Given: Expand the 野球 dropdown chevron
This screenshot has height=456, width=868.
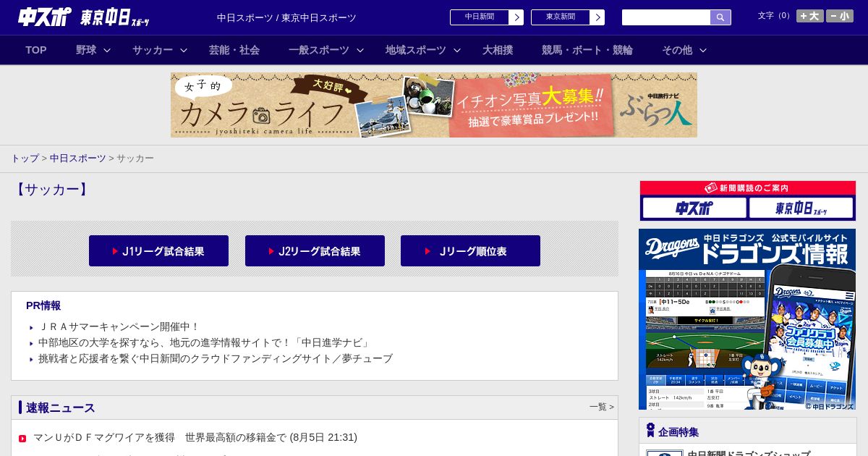Looking at the screenshot, I should (107, 51).
